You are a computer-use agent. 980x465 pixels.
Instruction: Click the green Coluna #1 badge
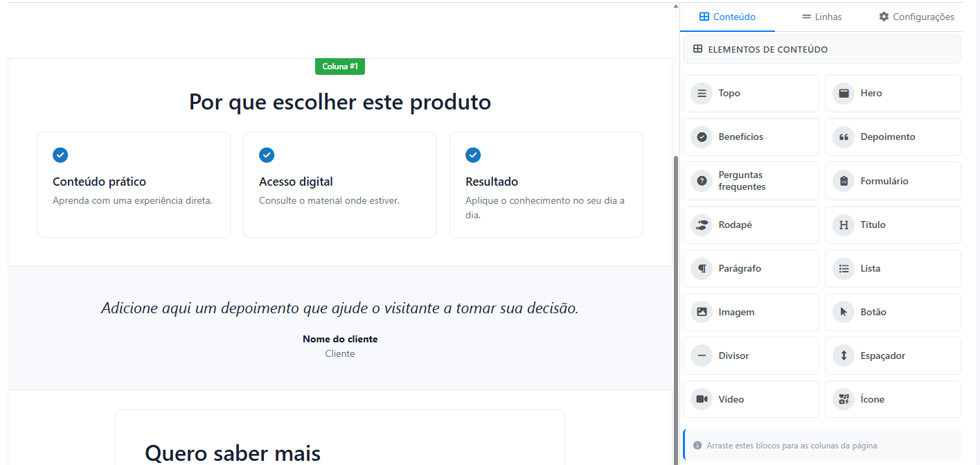[340, 67]
